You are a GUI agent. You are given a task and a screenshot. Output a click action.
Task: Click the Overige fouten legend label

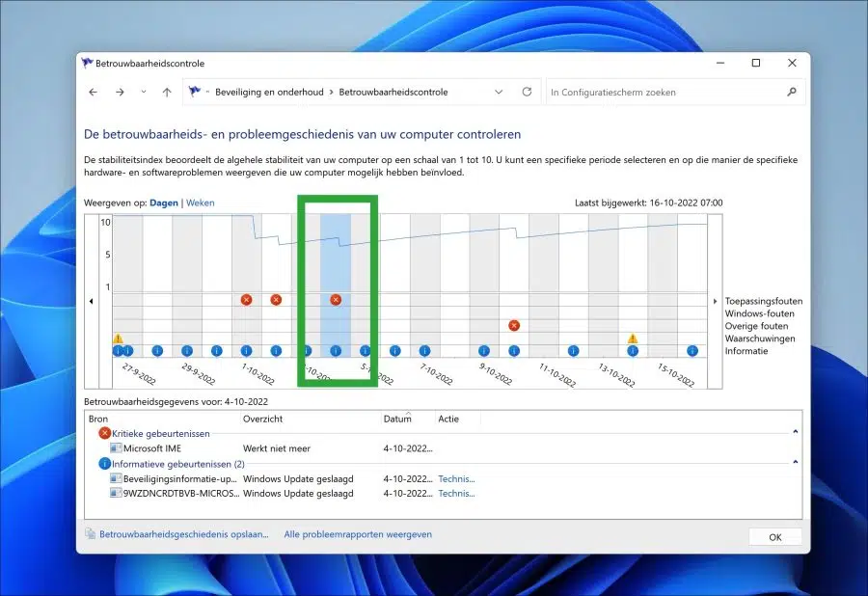(x=757, y=327)
